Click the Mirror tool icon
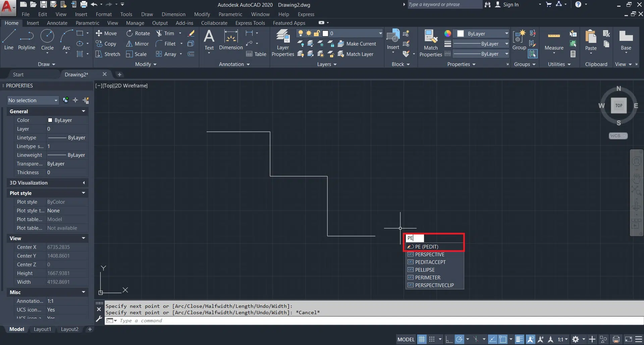The width and height of the screenshot is (644, 345). point(129,44)
